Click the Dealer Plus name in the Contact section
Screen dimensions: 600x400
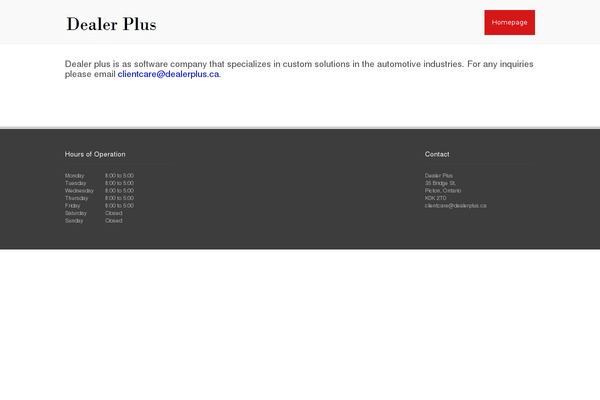click(x=439, y=176)
